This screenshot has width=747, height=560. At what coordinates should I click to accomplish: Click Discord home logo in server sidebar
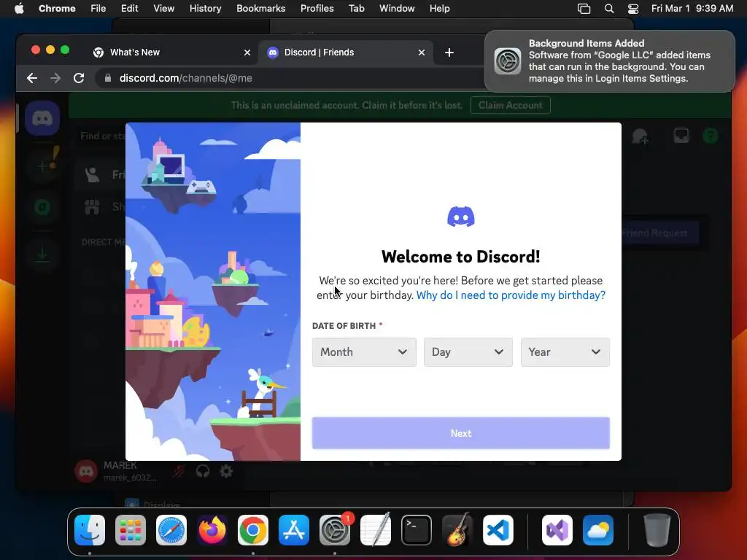[42, 118]
